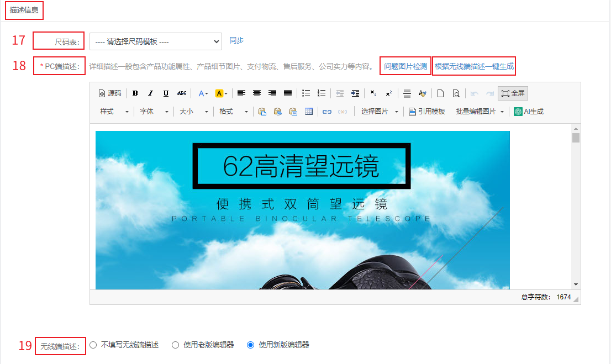Click the editor scrollbar down arrow
Screen dimensions: 611x364
coord(576,284)
